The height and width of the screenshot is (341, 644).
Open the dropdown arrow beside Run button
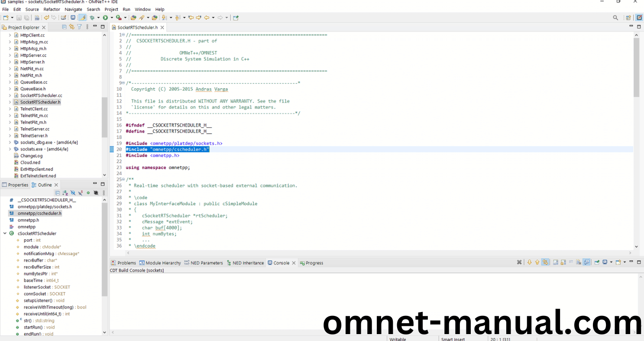point(112,18)
